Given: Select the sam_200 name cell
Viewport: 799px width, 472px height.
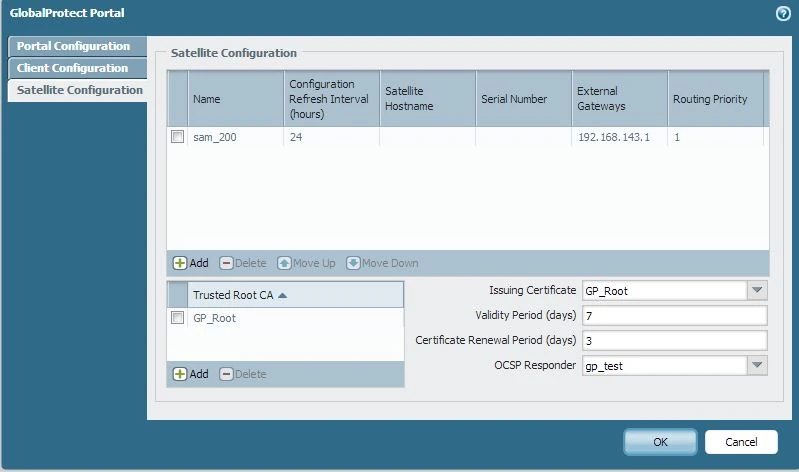Looking at the screenshot, I should (x=235, y=137).
